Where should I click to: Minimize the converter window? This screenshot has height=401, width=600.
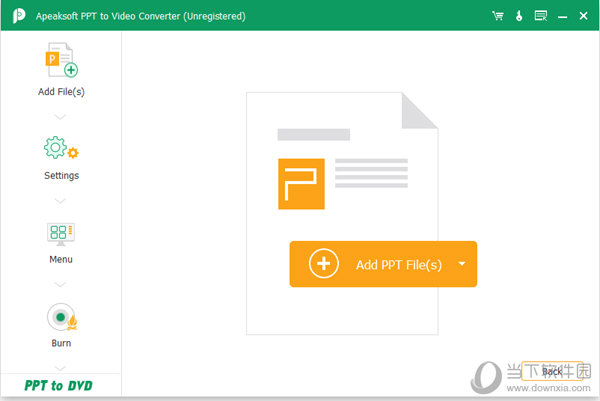562,17
